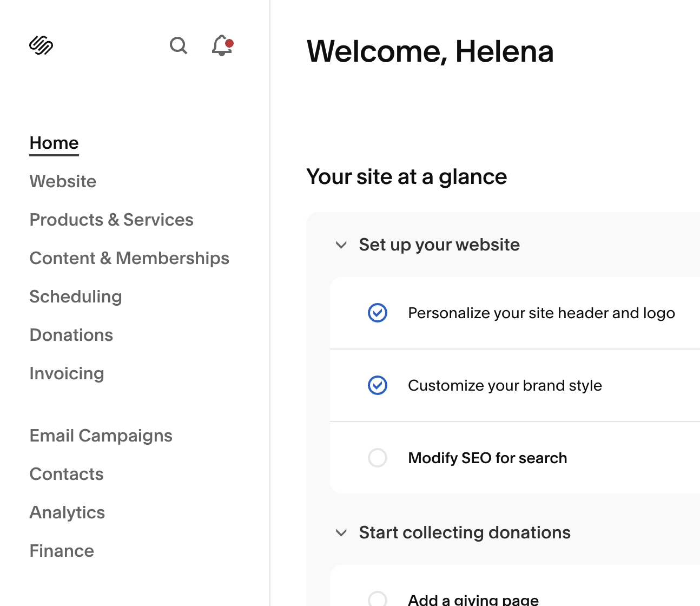
Task: Click Modify SEO for search task
Action: click(487, 458)
